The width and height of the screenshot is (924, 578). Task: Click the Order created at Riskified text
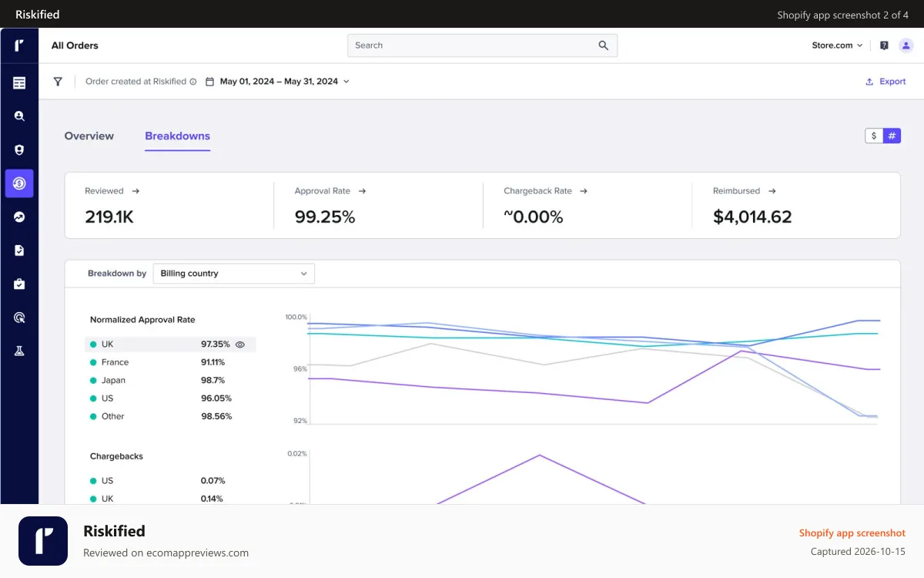[x=136, y=82]
